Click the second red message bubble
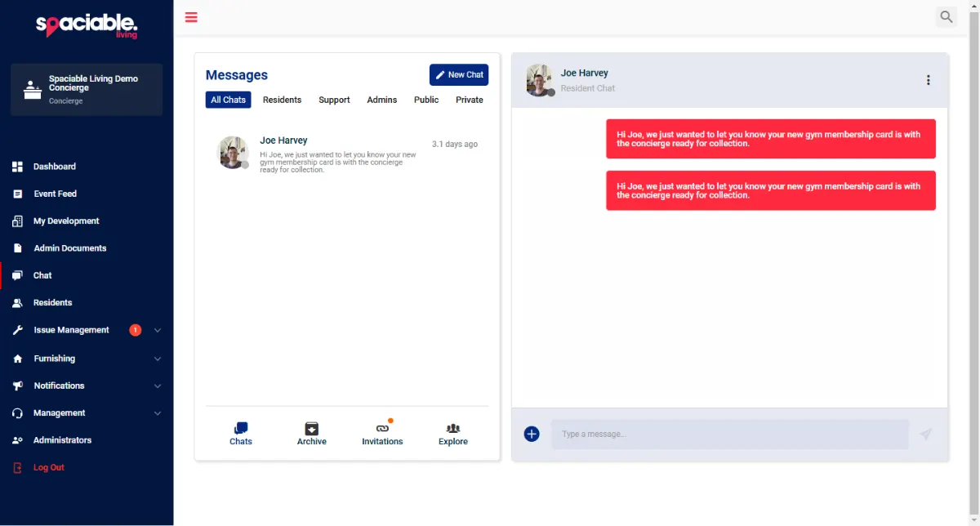The image size is (980, 526). tap(771, 190)
